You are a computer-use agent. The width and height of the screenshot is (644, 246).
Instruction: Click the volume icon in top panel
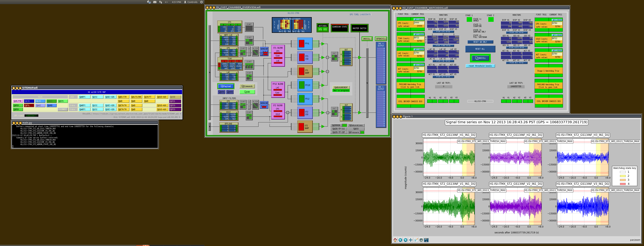coord(166,2)
